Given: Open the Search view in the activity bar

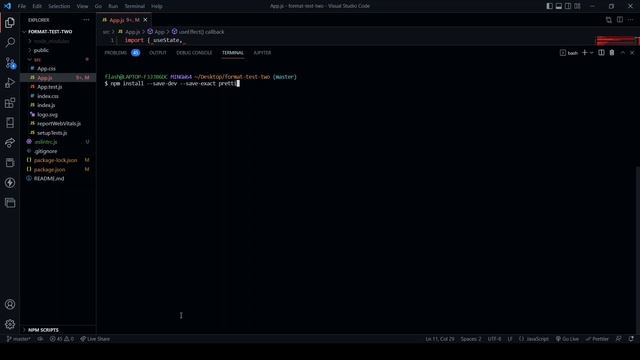Looking at the screenshot, I should point(10,42).
